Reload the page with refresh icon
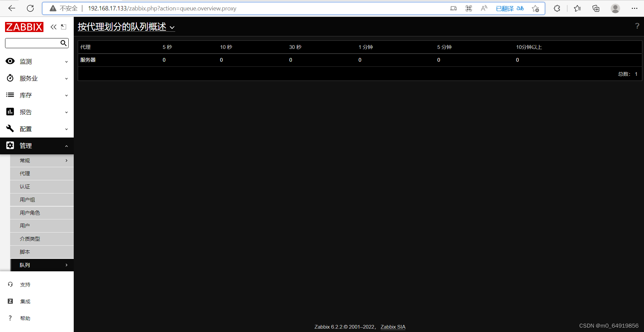The height and width of the screenshot is (332, 644). click(30, 8)
